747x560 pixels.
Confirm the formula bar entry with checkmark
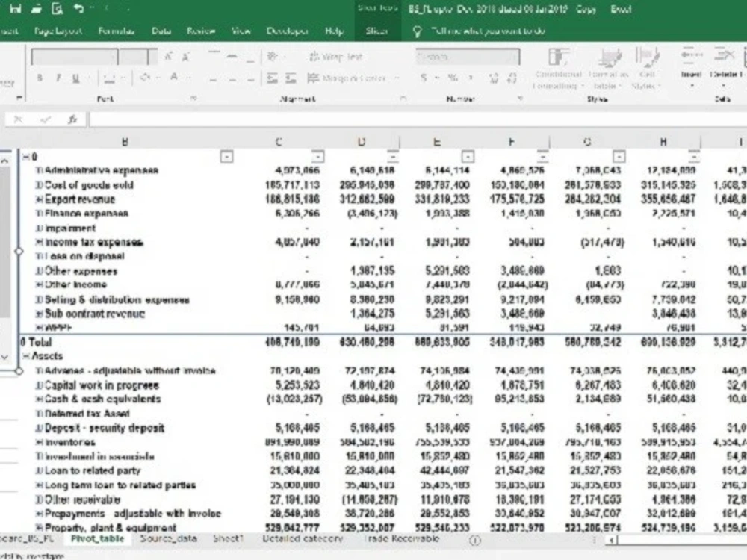(x=46, y=119)
